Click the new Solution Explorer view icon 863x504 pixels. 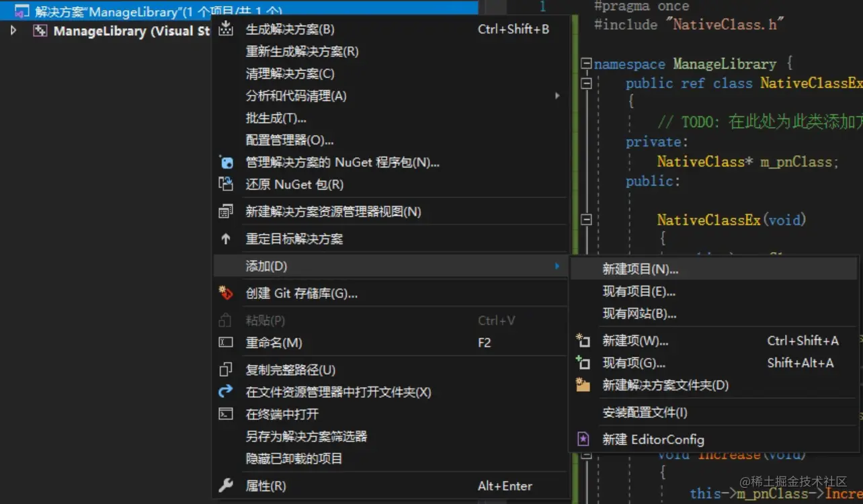(x=226, y=212)
